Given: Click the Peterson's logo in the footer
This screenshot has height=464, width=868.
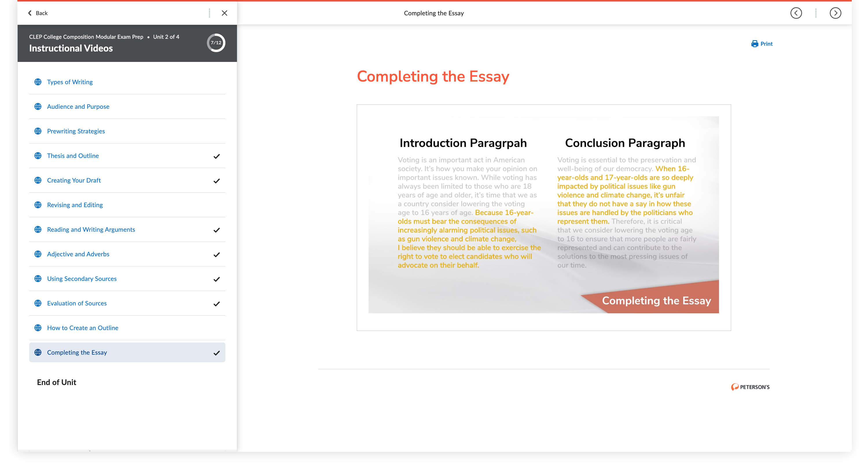Looking at the screenshot, I should coord(750,387).
